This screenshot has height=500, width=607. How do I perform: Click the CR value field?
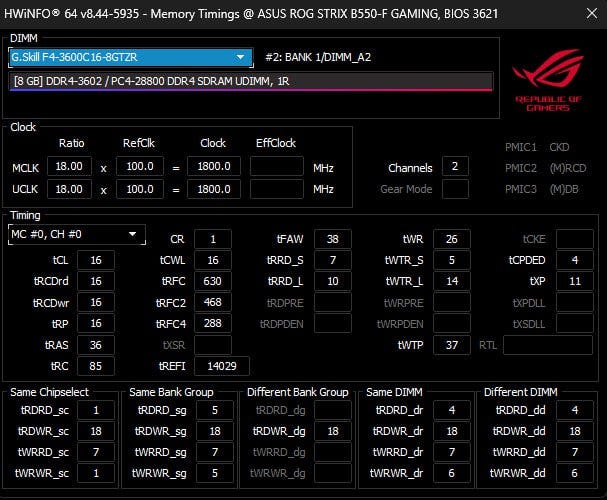point(213,239)
